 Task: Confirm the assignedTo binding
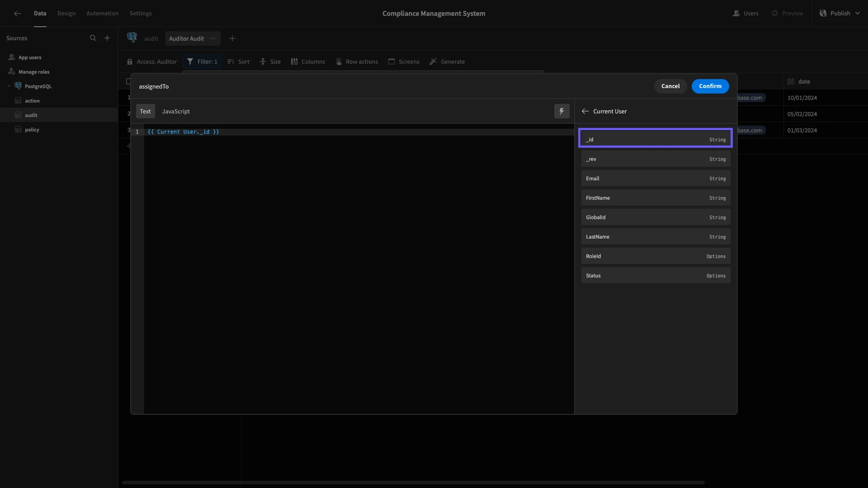coord(710,86)
